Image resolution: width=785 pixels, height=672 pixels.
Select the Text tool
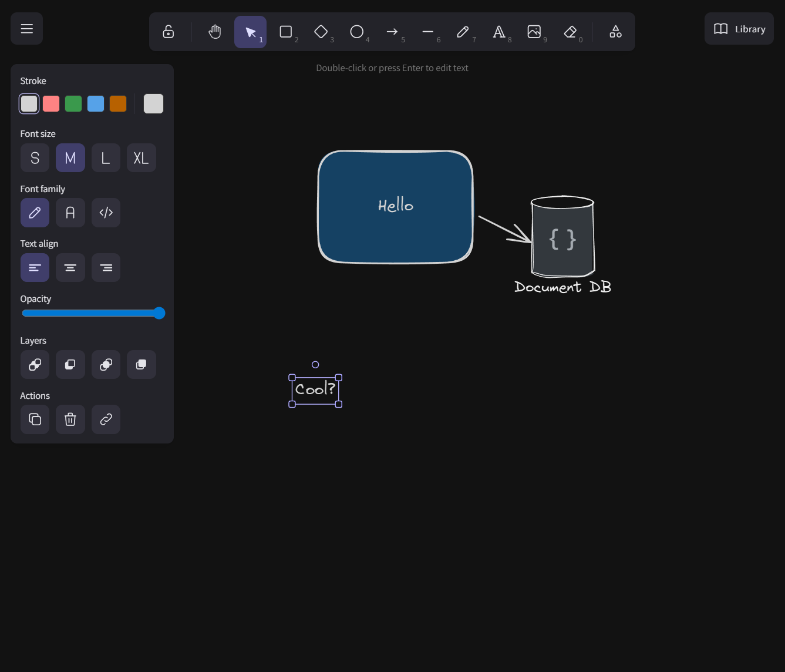click(500, 32)
